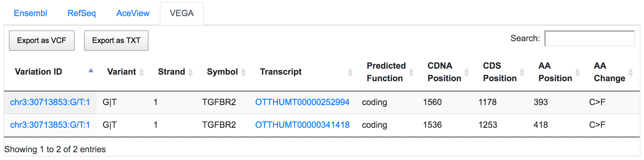Click Export as TXT button
This screenshot has height=160, width=644.
coord(116,41)
